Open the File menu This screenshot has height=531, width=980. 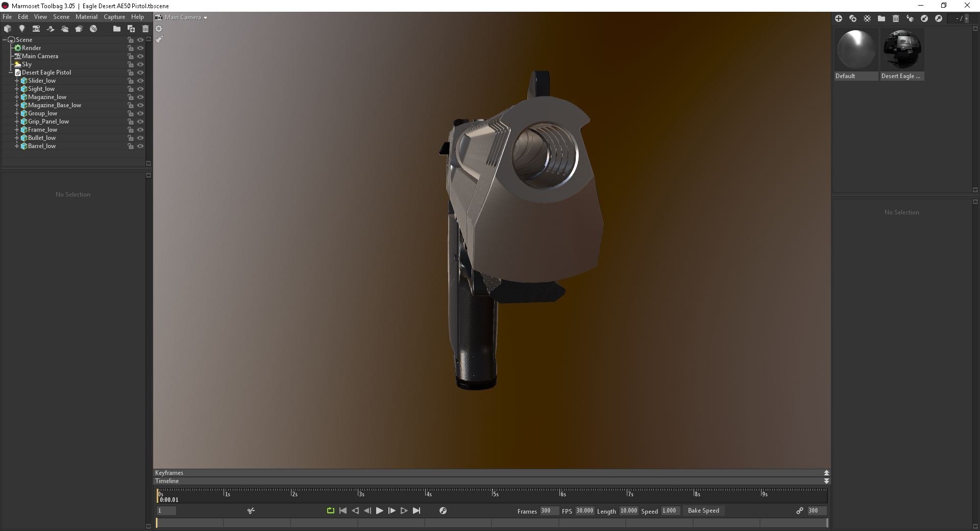7,17
